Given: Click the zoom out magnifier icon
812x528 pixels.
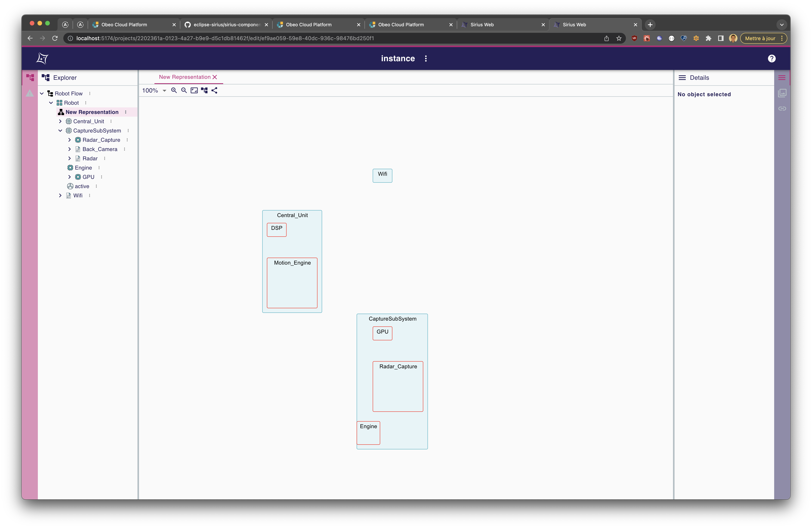Looking at the screenshot, I should [x=184, y=90].
